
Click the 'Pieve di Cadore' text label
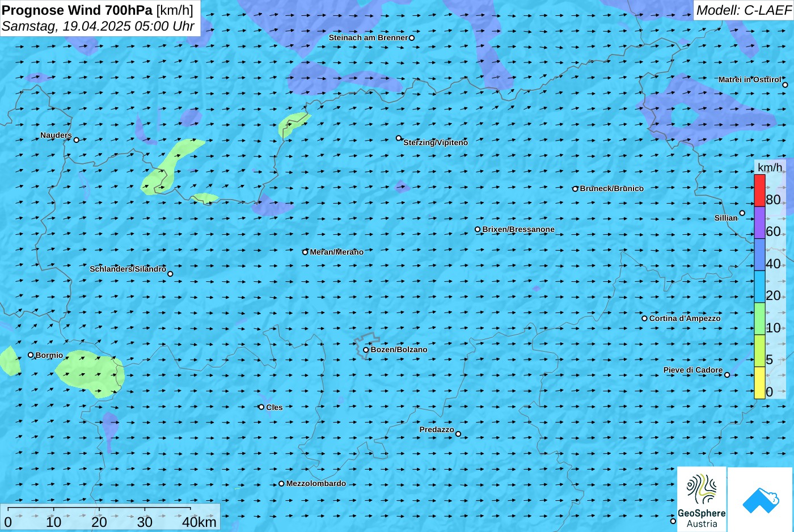(x=693, y=370)
